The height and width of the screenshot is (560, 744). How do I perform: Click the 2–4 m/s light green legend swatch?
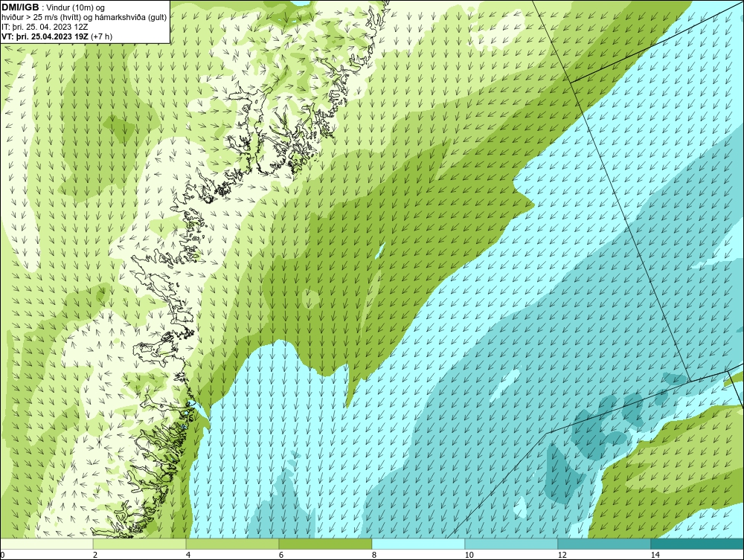pos(140,544)
